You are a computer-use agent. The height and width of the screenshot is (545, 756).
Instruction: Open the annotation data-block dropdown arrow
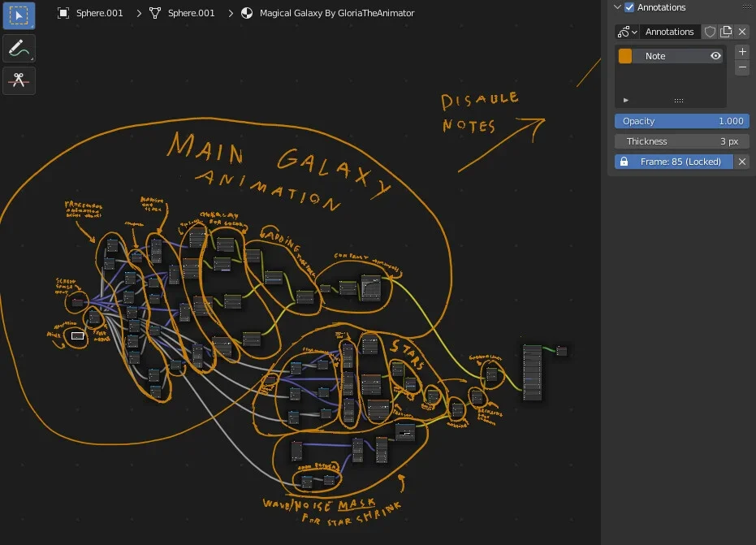tap(633, 32)
